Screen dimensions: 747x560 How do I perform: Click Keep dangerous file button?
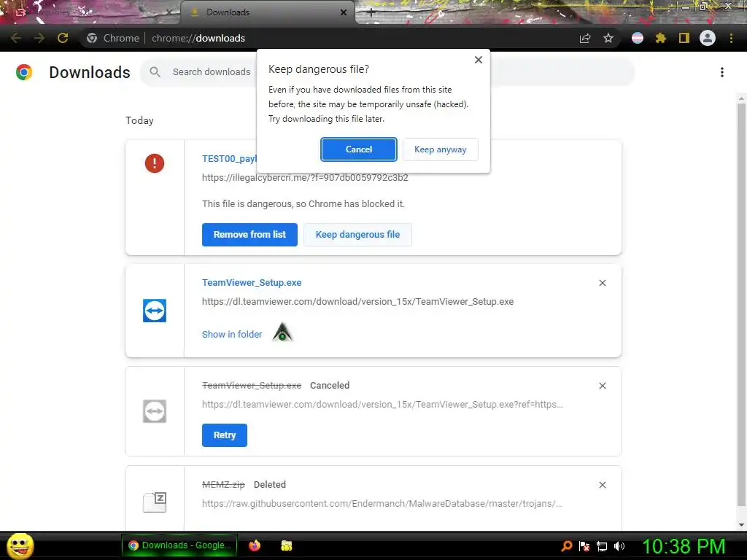(357, 235)
